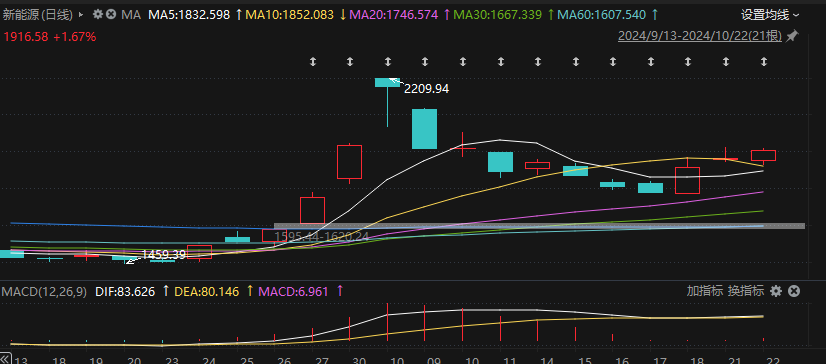The height and width of the screenshot is (364, 826).
Task: Open the MA indicator settings gear
Action: [x=97, y=14]
